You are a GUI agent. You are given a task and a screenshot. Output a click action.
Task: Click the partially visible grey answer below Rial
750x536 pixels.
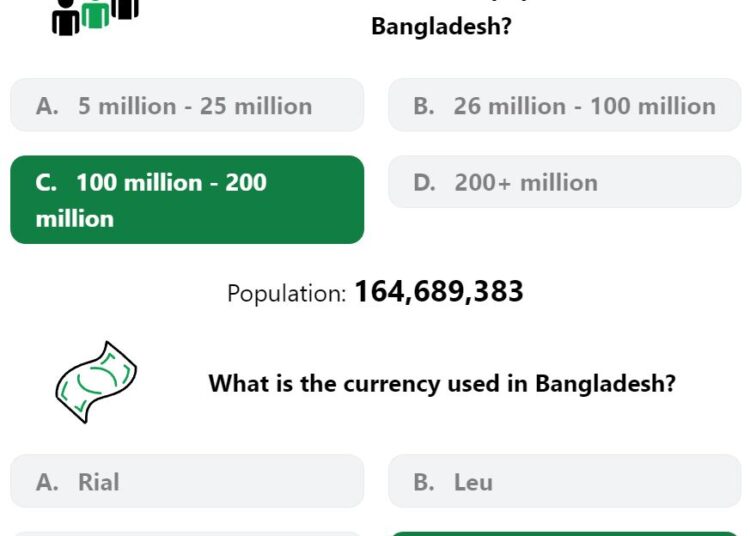187,534
